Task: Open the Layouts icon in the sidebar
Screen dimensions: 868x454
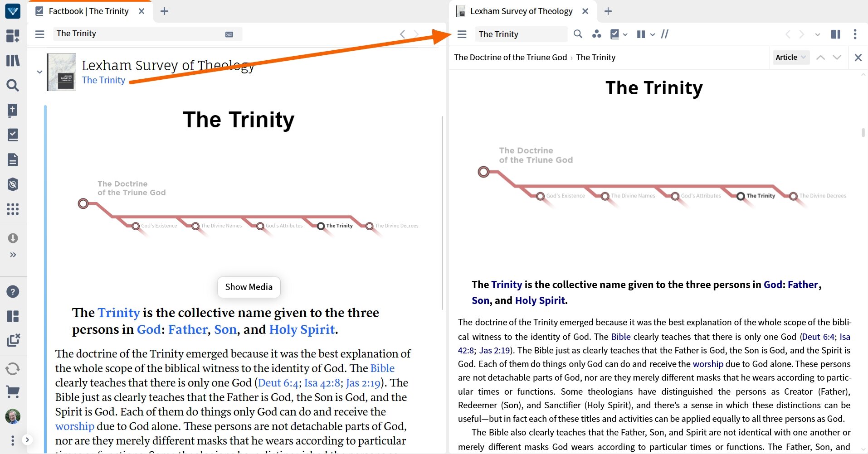Action: [13, 36]
